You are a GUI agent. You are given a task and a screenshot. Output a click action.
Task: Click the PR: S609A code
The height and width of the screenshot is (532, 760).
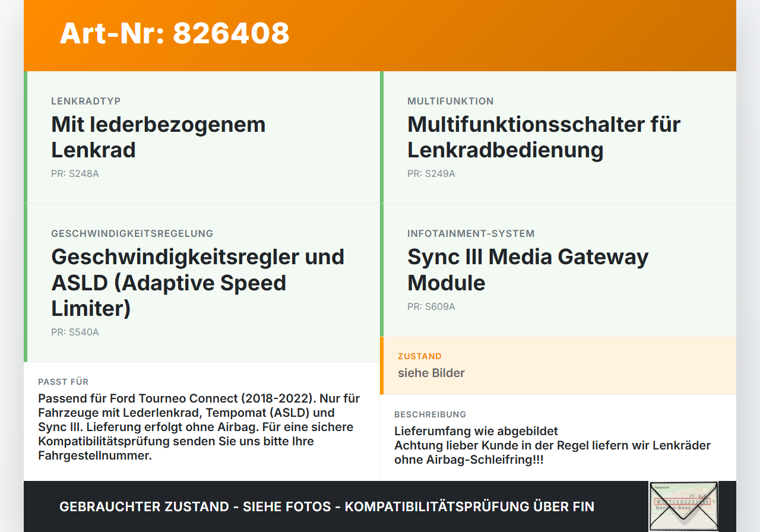point(431,307)
